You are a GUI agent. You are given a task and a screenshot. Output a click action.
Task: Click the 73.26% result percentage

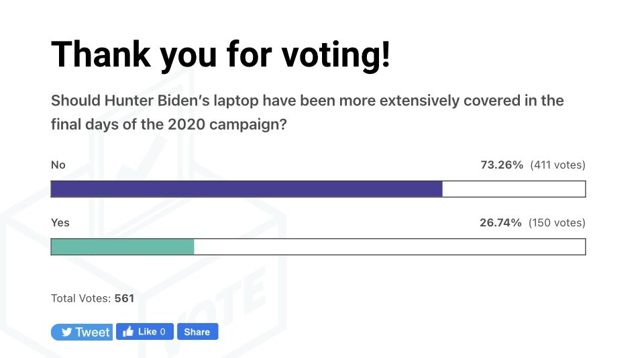tap(502, 165)
